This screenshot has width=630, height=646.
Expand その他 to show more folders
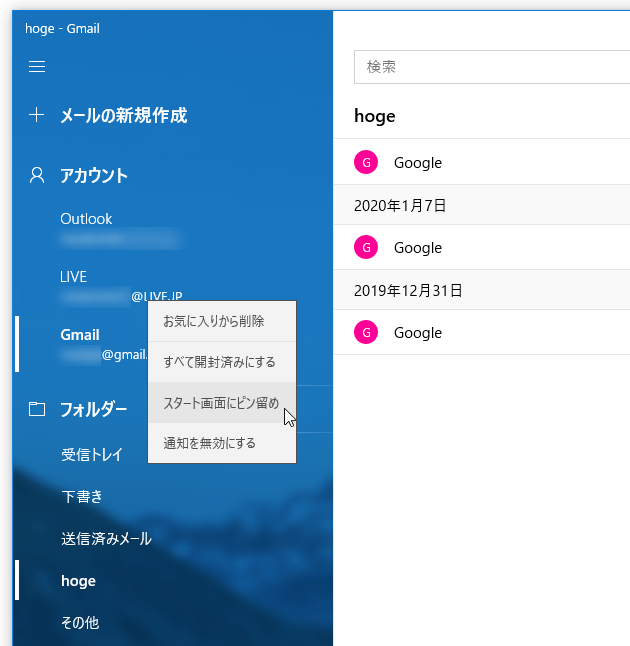(80, 623)
